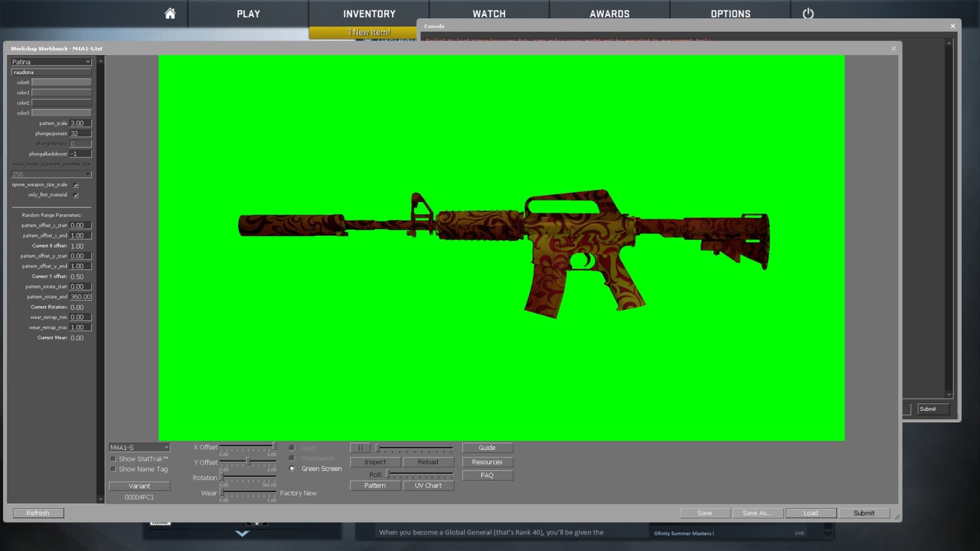Image resolution: width=980 pixels, height=551 pixels.
Task: Select the Workbench radio button
Action: tap(292, 459)
